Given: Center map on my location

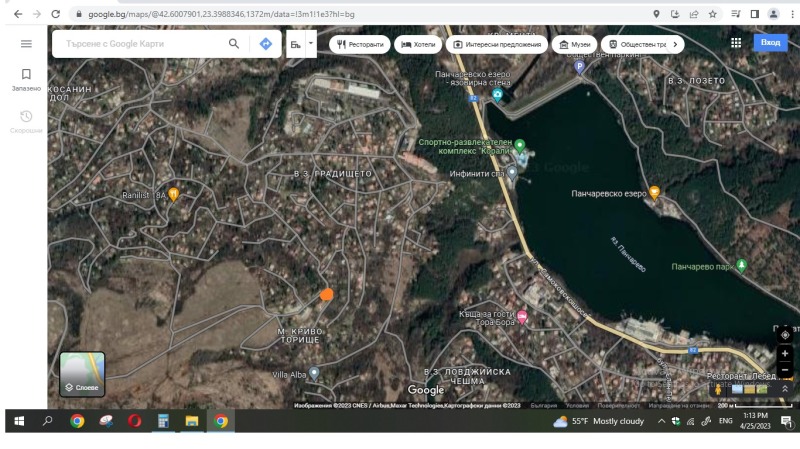Looking at the screenshot, I should pyautogui.click(x=784, y=334).
